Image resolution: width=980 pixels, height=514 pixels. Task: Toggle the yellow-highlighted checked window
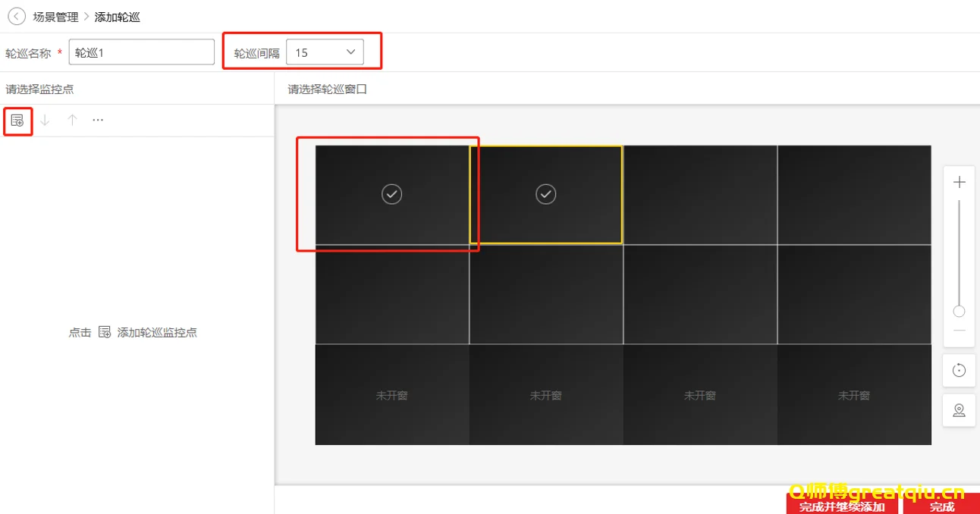546,195
